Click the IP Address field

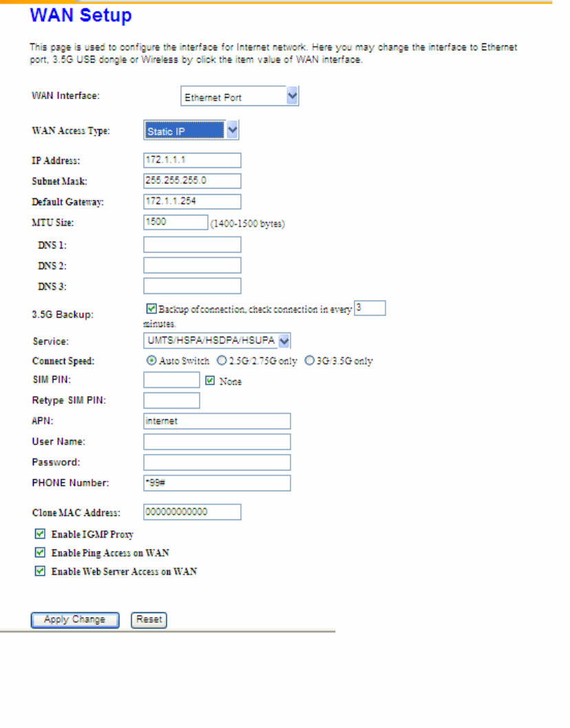click(x=192, y=160)
